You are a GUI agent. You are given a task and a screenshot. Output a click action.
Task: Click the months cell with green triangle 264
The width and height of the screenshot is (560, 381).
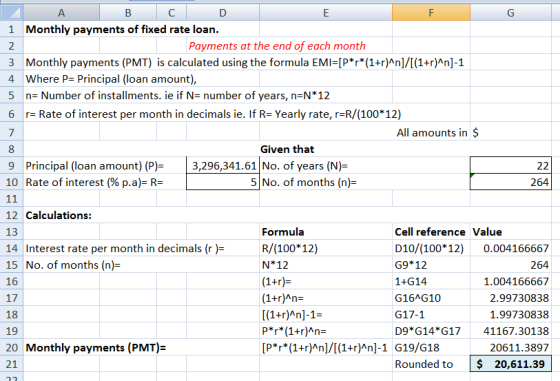[511, 182]
